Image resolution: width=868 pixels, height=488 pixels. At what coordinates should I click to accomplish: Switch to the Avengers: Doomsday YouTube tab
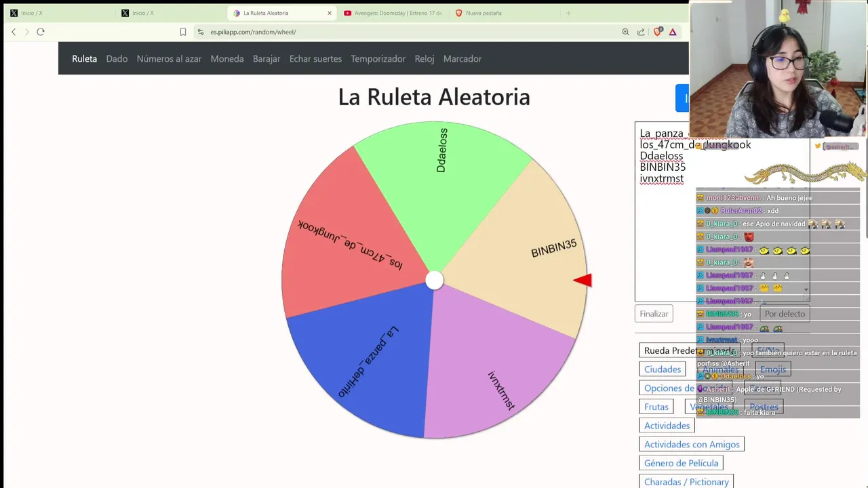point(392,13)
